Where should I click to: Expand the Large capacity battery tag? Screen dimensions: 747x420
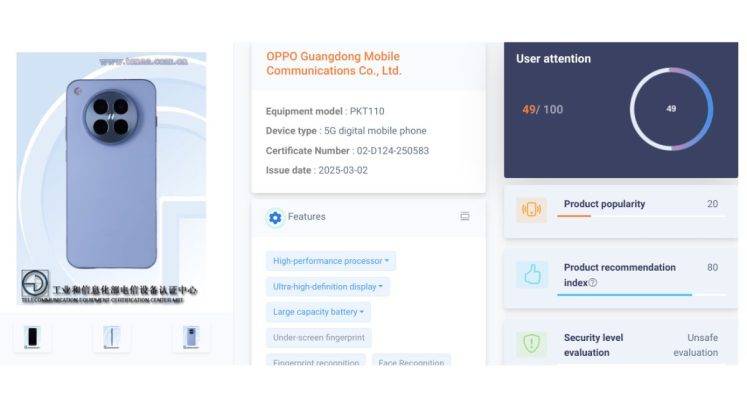(318, 312)
